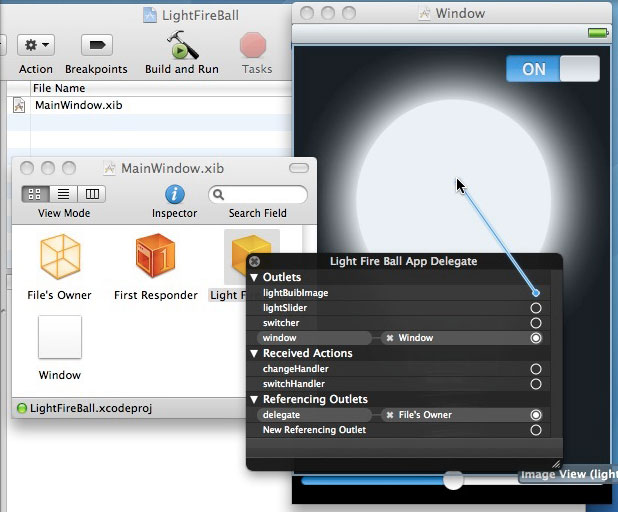
Task: Click the switcher outlet label
Action: click(281, 323)
